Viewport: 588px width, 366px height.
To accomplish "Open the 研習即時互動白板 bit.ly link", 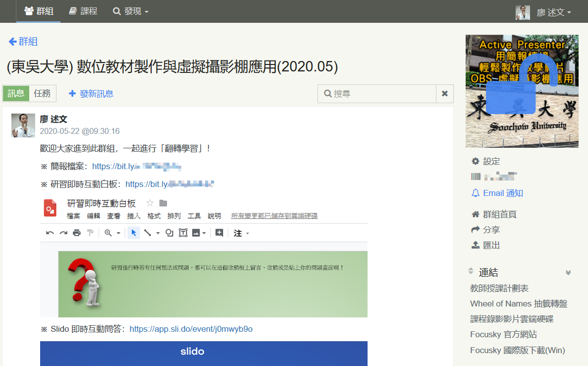I will coord(169,184).
